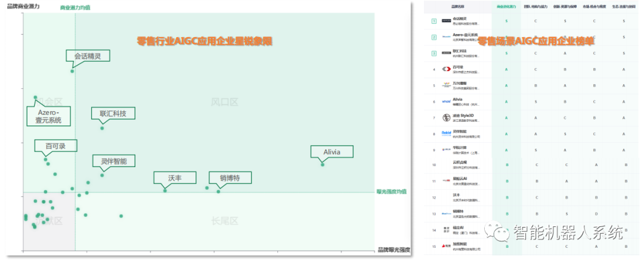Click the 万兴播爆 name in row 5
Viewport: 644px width, 261px height.
coord(460,83)
